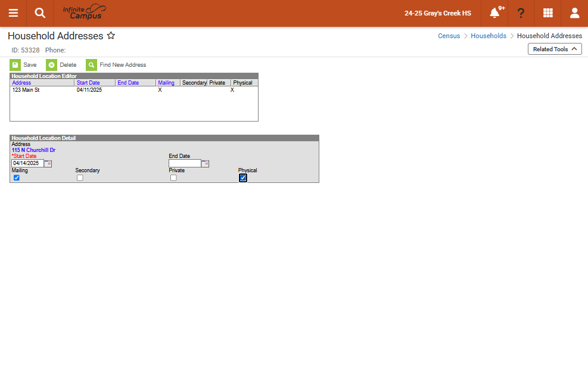Click the Infinite Campus logo
Viewport: 588px width, 382px height.
85,13
